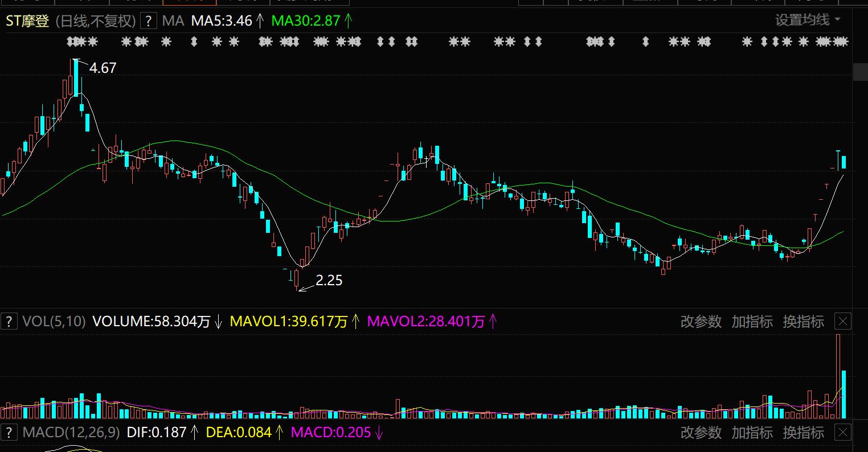The width and height of the screenshot is (868, 452).
Task: Click the MACD indicator help icon
Action: 9,432
